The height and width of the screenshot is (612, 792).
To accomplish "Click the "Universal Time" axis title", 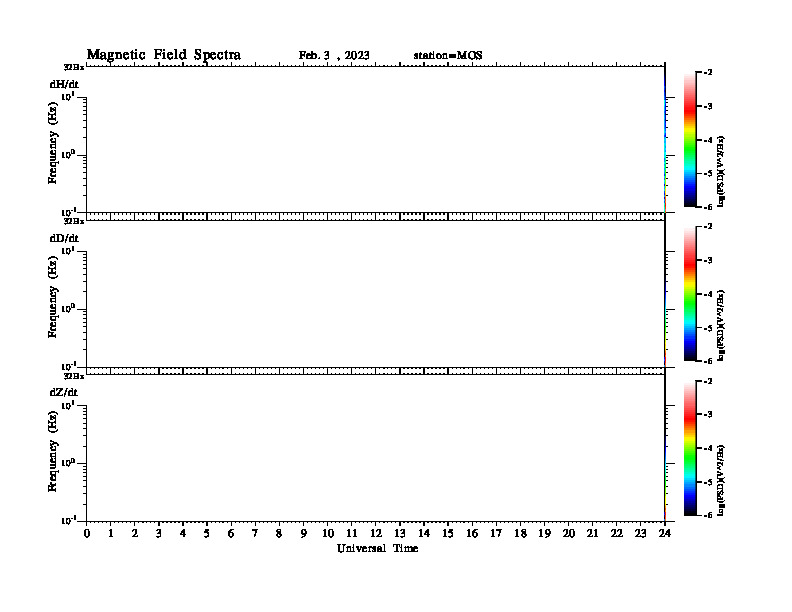I will coord(377,548).
